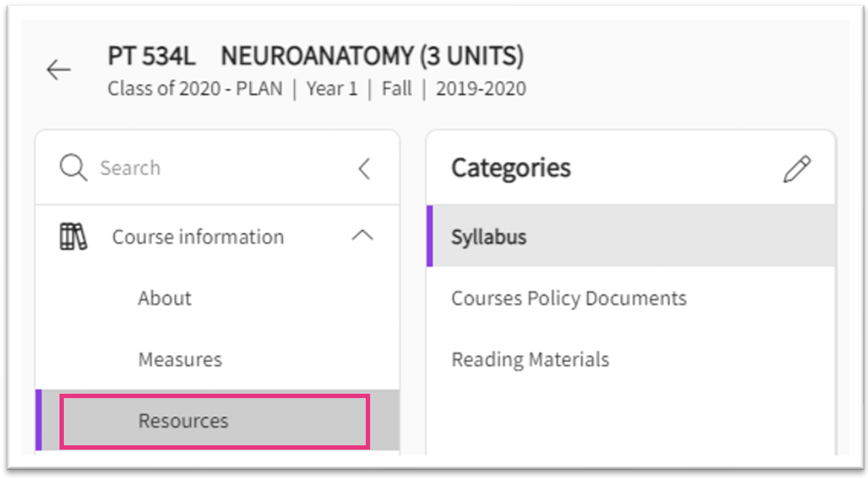The image size is (868, 478).
Task: Collapse Course information with the up chevron
Action: (x=362, y=236)
